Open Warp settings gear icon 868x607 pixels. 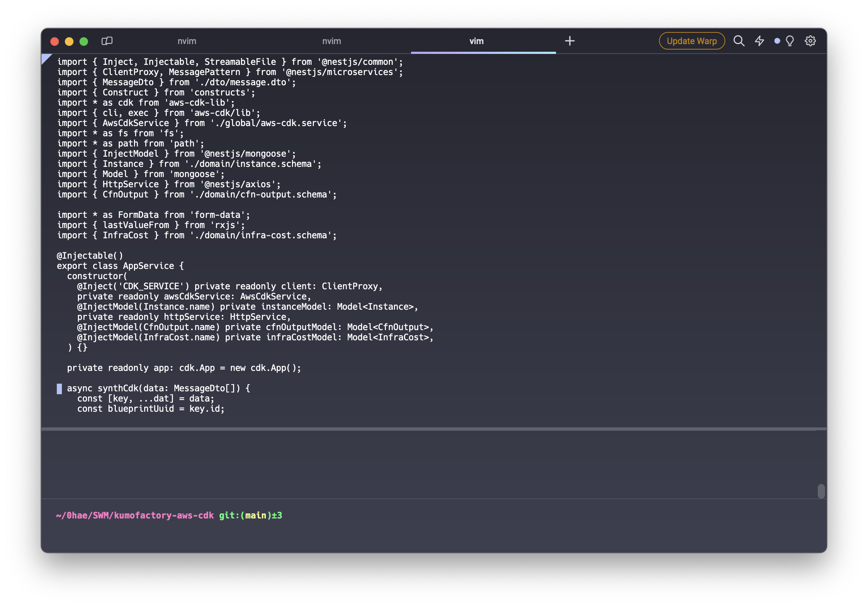point(810,41)
